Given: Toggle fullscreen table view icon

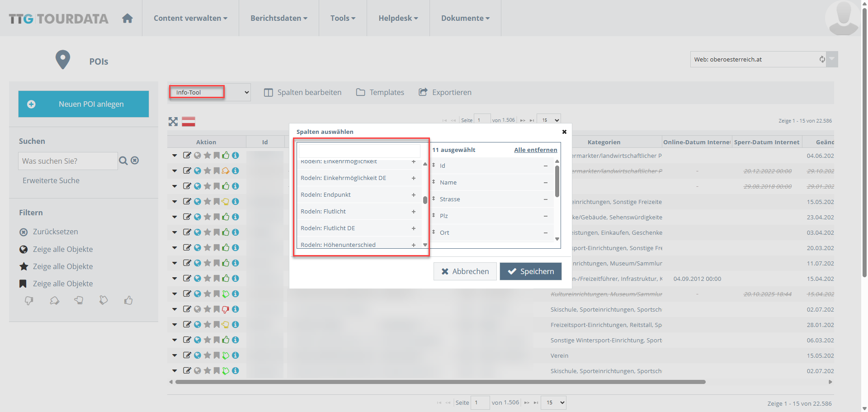Looking at the screenshot, I should 173,121.
